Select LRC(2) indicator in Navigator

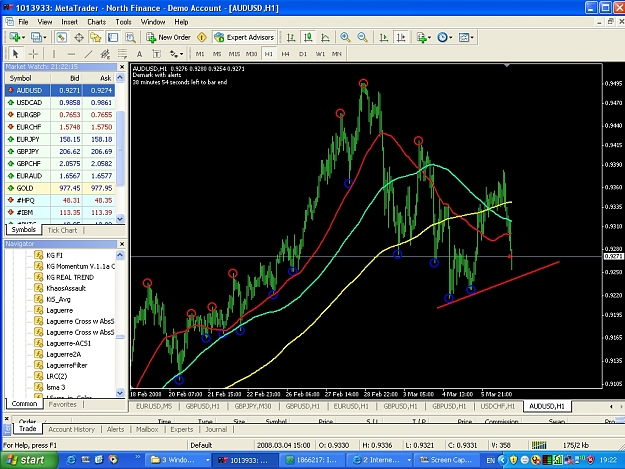pos(57,376)
